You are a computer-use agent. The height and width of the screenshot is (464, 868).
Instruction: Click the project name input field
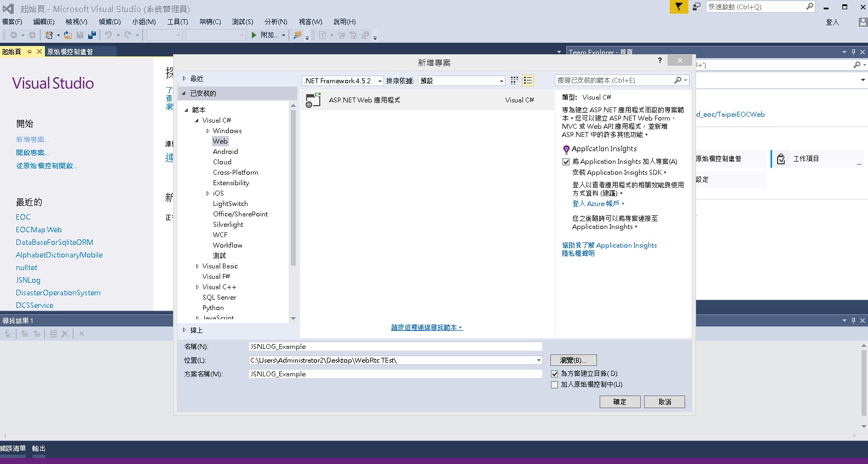(395, 346)
